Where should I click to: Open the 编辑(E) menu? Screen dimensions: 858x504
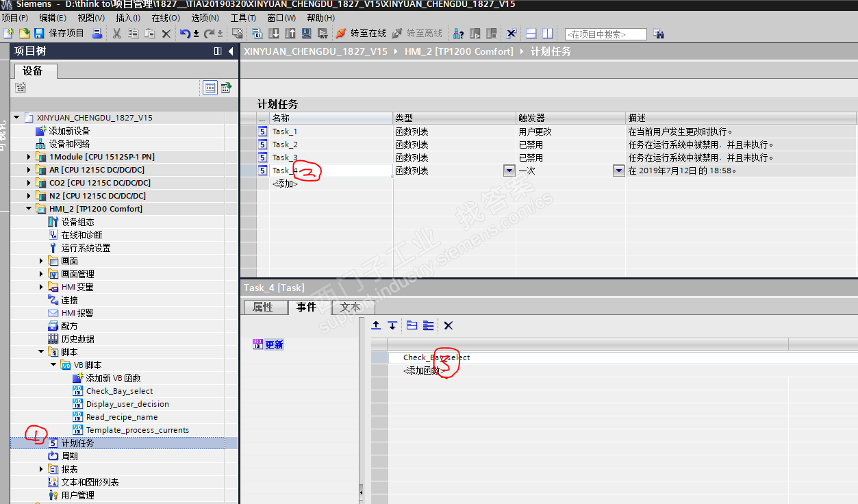point(53,18)
